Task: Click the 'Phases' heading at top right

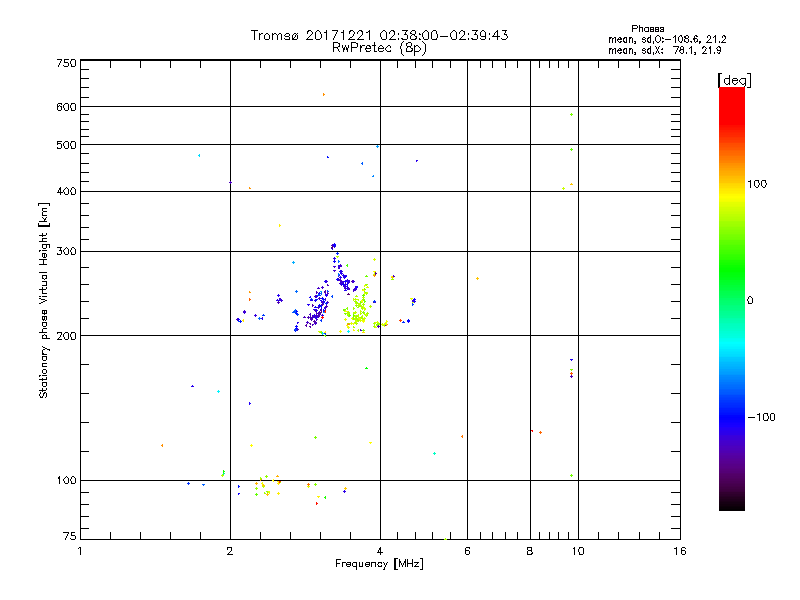Action: pos(647,29)
